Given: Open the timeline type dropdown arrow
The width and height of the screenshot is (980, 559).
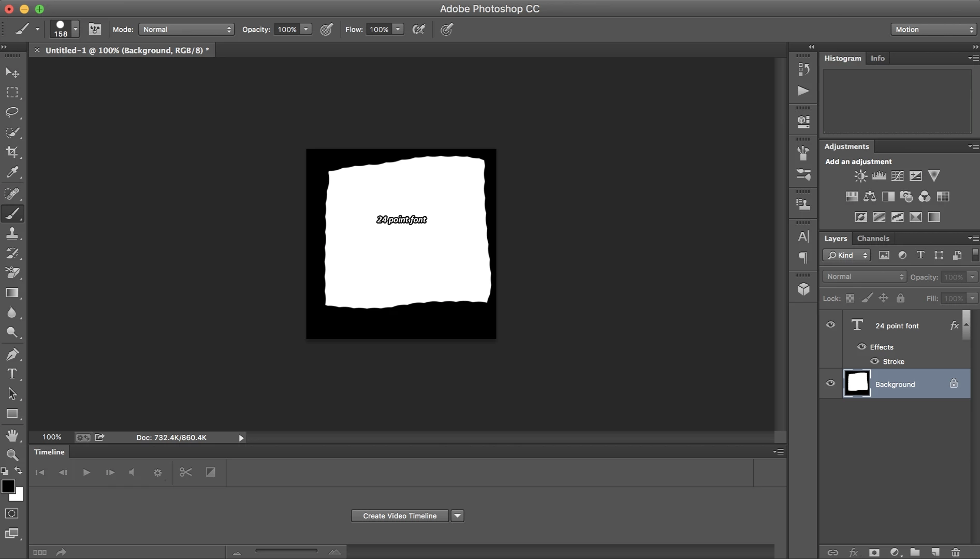Looking at the screenshot, I should 457,516.
